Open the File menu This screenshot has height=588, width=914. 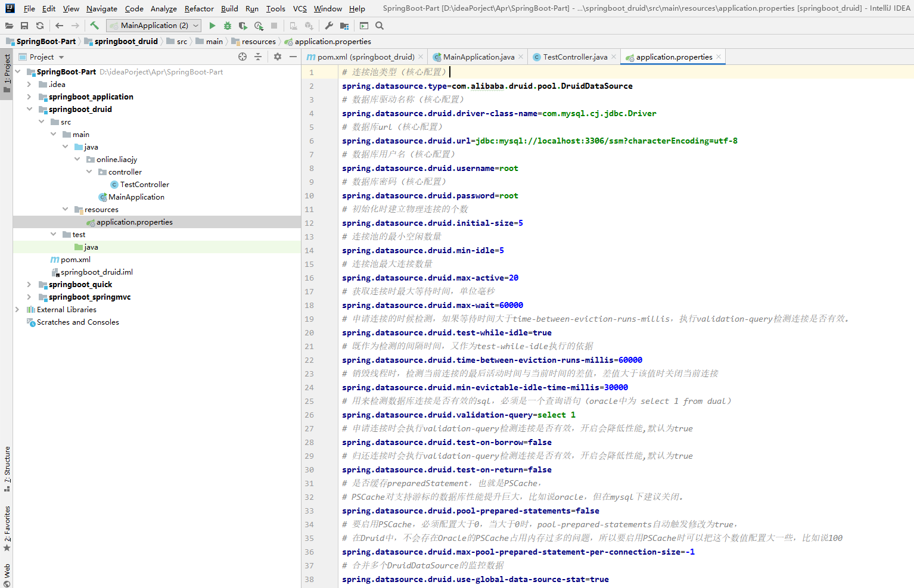point(29,8)
